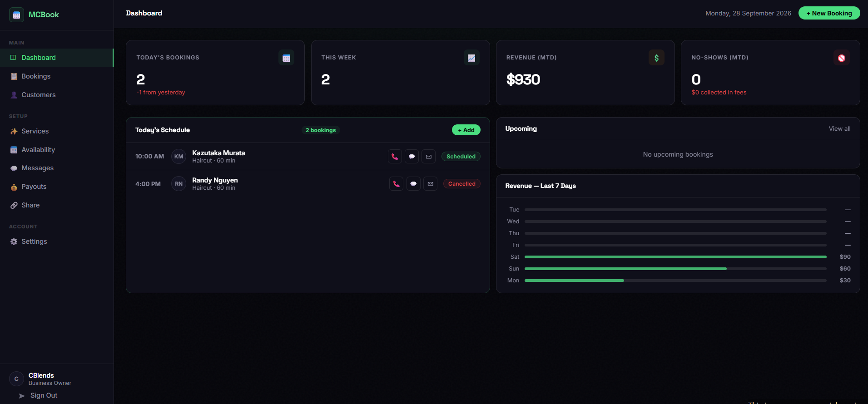Click the RN avatar for Randy Nguyen
The width and height of the screenshot is (868, 404).
click(x=179, y=184)
